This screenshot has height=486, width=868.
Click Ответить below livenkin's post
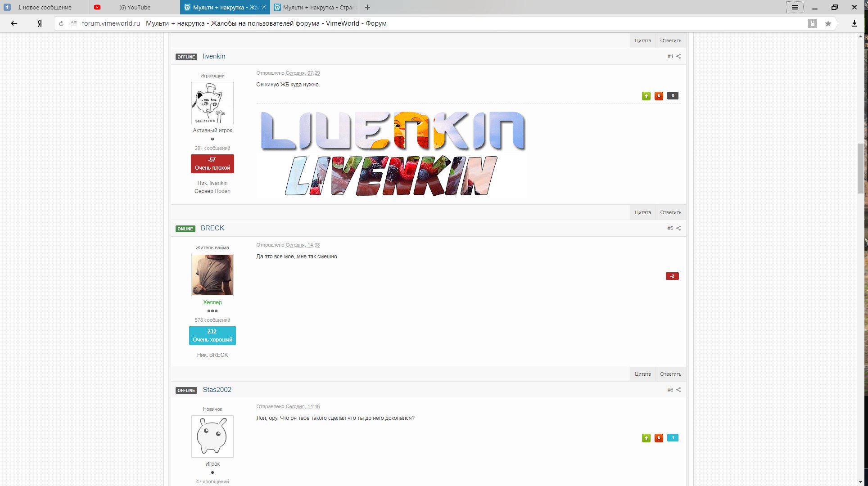click(x=671, y=212)
